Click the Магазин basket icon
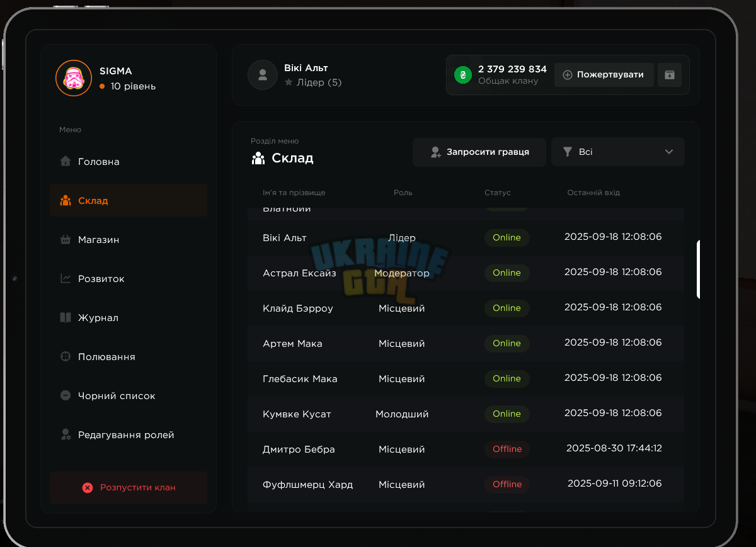The image size is (756, 547). [66, 239]
